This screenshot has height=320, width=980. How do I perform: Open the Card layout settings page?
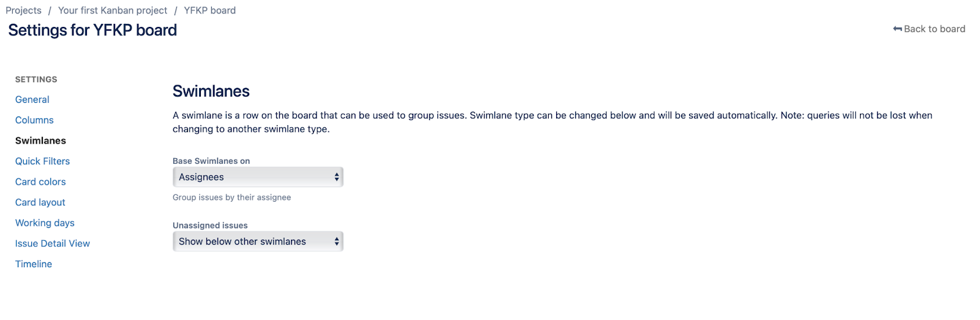point(40,202)
